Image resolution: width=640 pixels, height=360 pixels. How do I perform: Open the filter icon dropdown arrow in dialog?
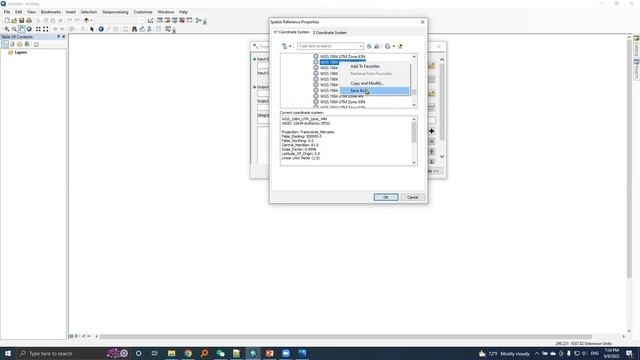coord(290,46)
